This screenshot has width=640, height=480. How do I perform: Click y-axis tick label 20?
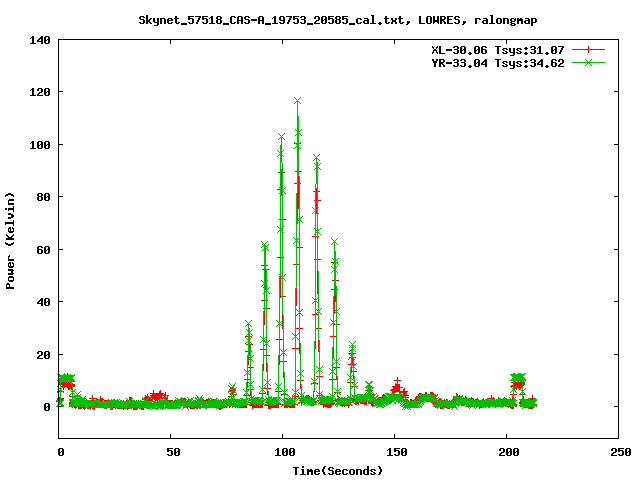click(44, 355)
